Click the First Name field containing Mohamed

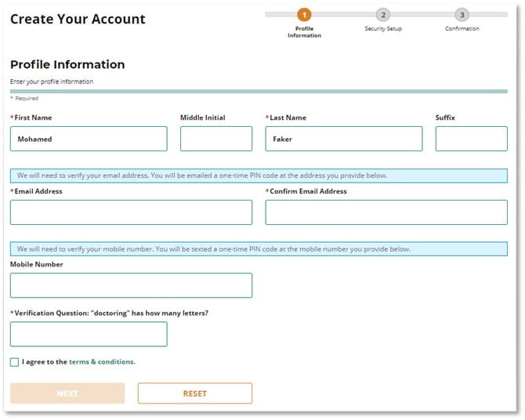[x=89, y=139]
